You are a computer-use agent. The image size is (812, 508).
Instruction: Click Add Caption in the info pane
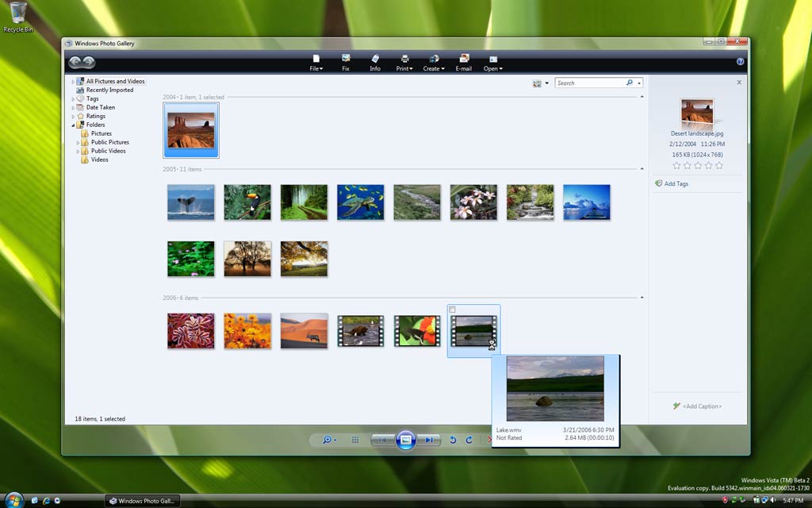pyautogui.click(x=702, y=406)
